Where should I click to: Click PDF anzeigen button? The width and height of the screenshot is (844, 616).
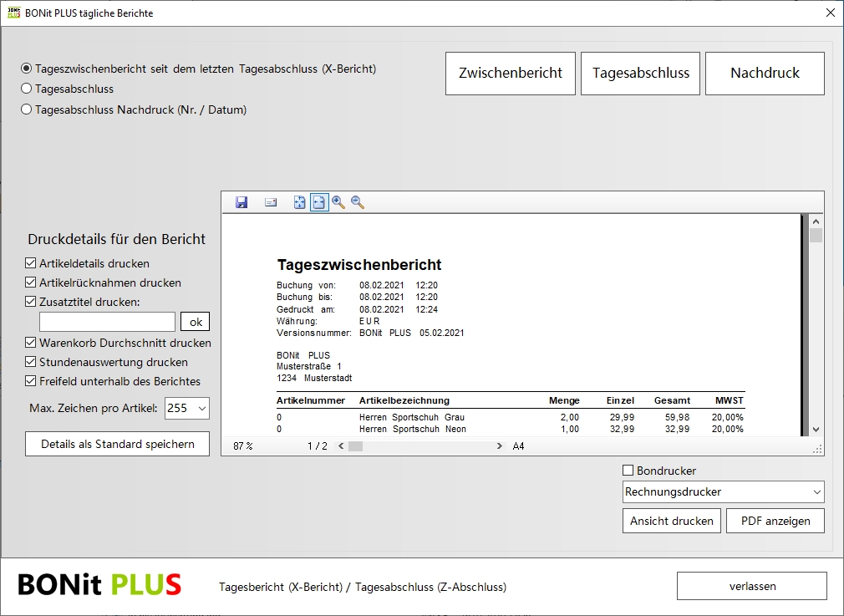point(775,522)
